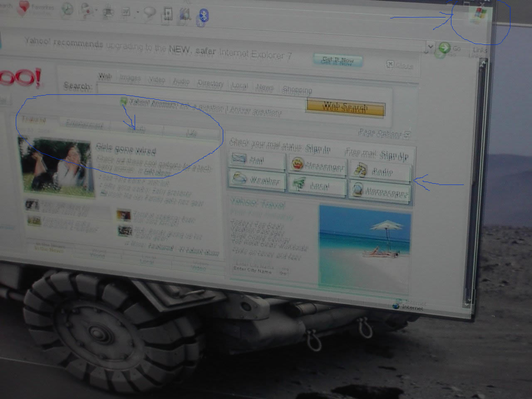
Task: Click the Yahoo! Answers green icon
Action: coord(123,101)
